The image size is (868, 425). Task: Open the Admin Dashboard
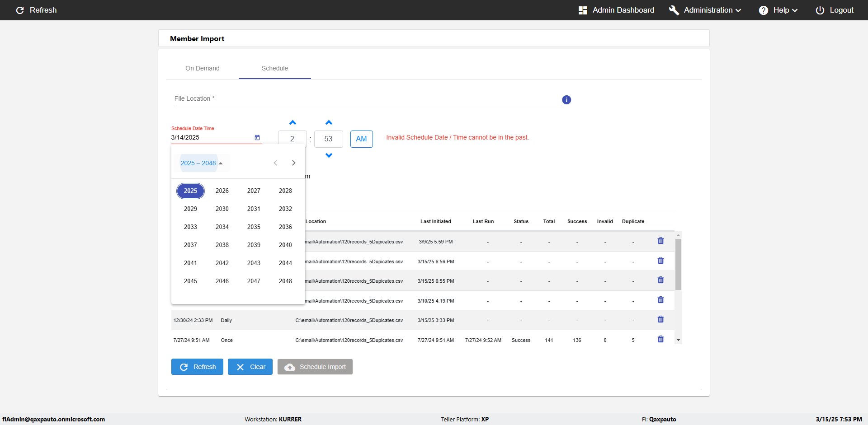click(616, 10)
